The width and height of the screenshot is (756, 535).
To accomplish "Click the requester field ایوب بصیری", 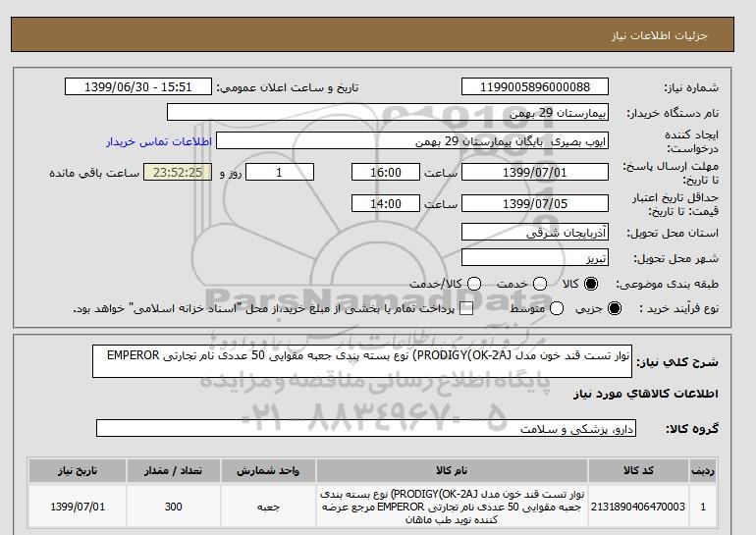I will 412,141.
